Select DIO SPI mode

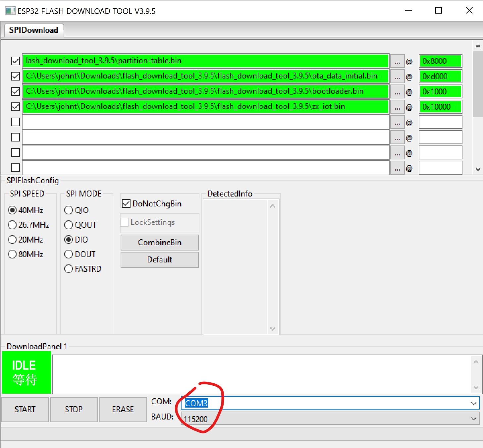pos(69,240)
